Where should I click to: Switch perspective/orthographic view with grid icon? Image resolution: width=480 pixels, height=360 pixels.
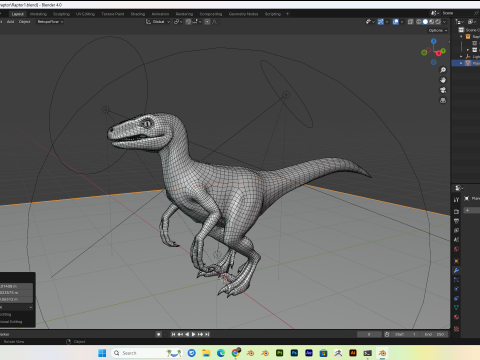[443, 100]
